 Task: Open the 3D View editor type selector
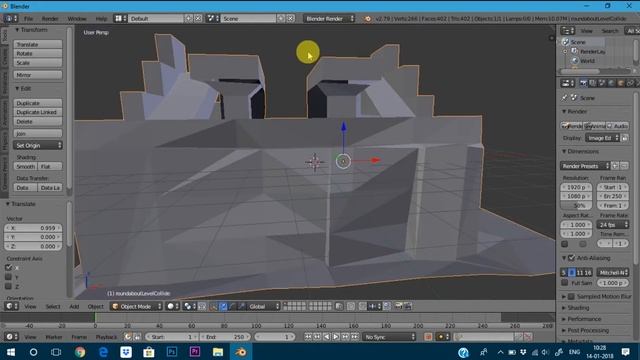11,306
